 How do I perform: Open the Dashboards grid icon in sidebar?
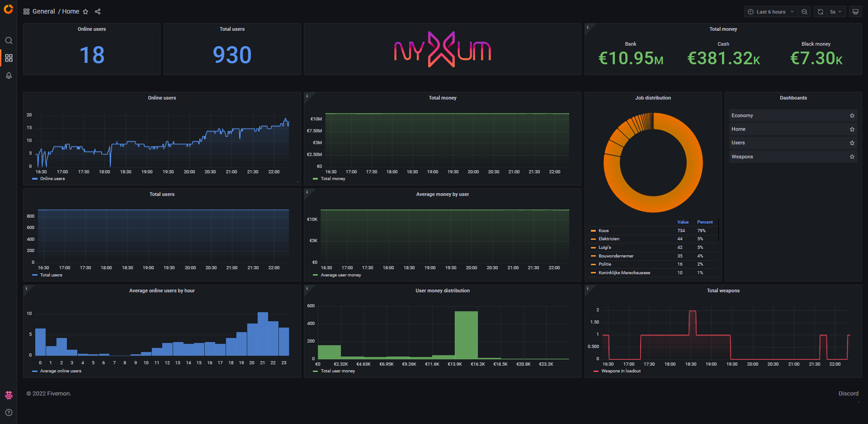[9, 58]
